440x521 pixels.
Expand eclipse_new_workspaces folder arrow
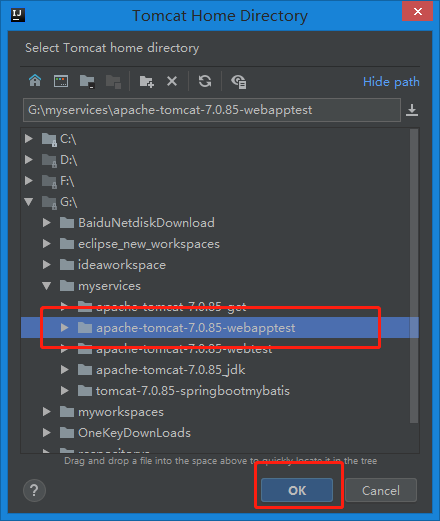tap(47, 244)
